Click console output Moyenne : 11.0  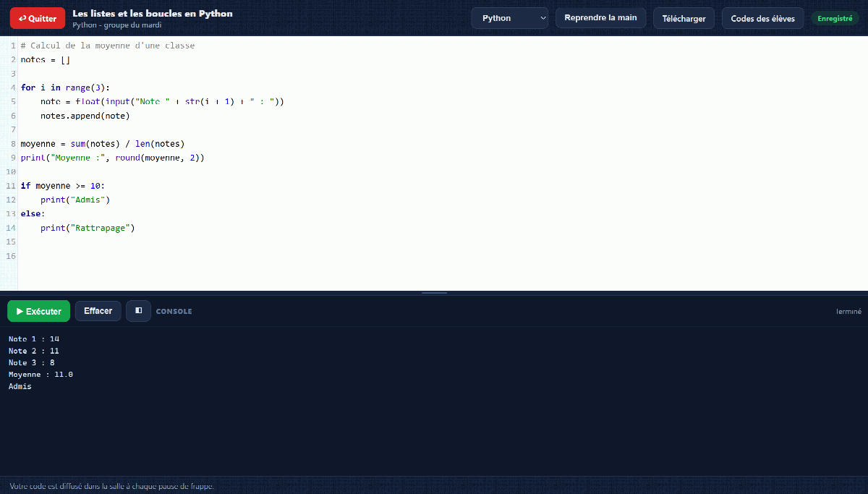coord(41,375)
